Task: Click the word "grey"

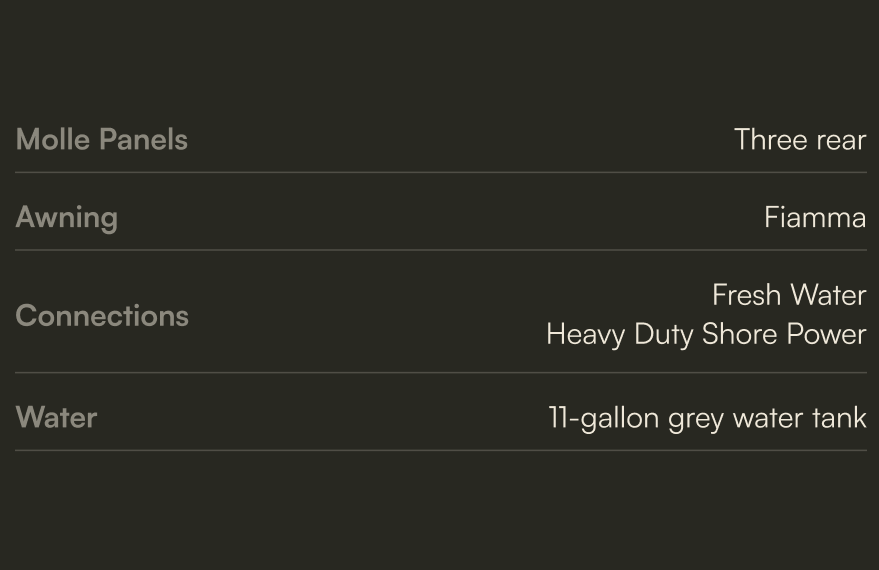Action: click(696, 418)
